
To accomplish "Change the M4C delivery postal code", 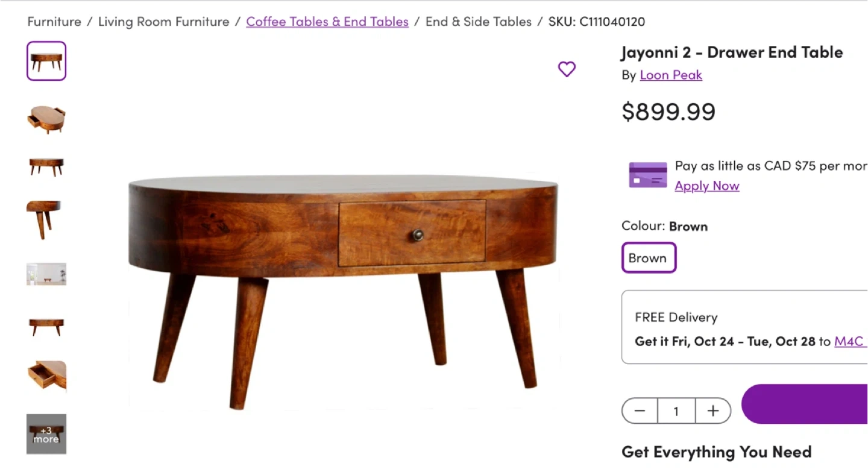I will click(x=850, y=341).
